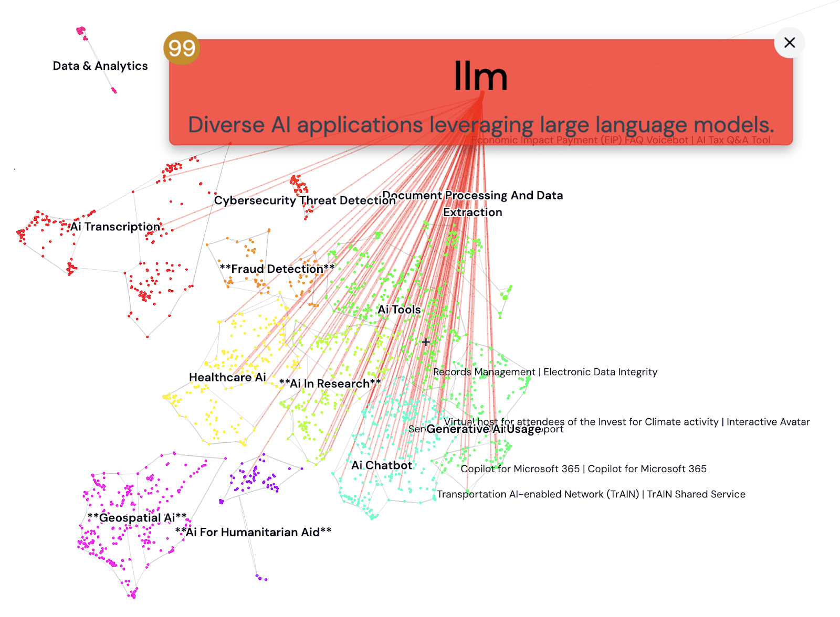Image resolution: width=840 pixels, height=617 pixels.
Task: Click the Fraud Detection cluster label
Action: pos(277,269)
